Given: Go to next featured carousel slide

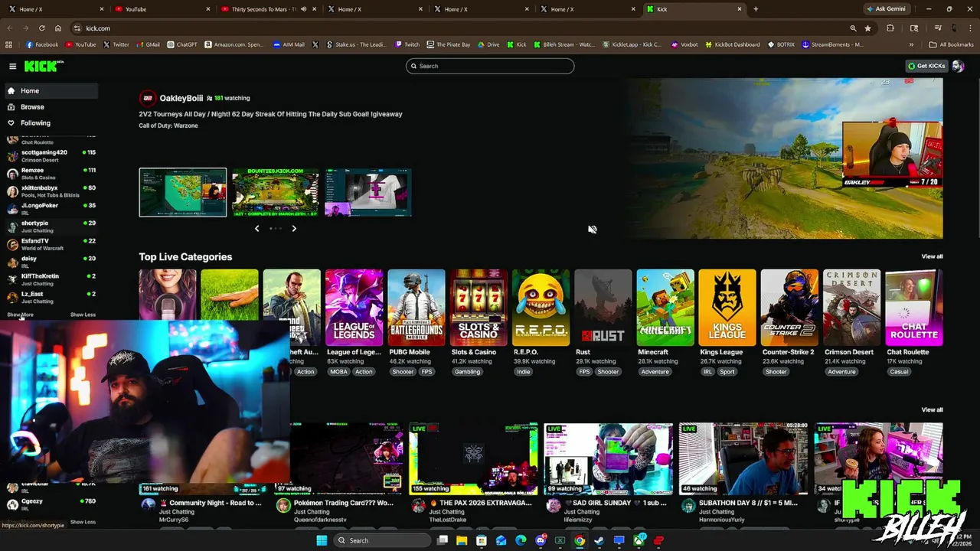Looking at the screenshot, I should pos(294,228).
